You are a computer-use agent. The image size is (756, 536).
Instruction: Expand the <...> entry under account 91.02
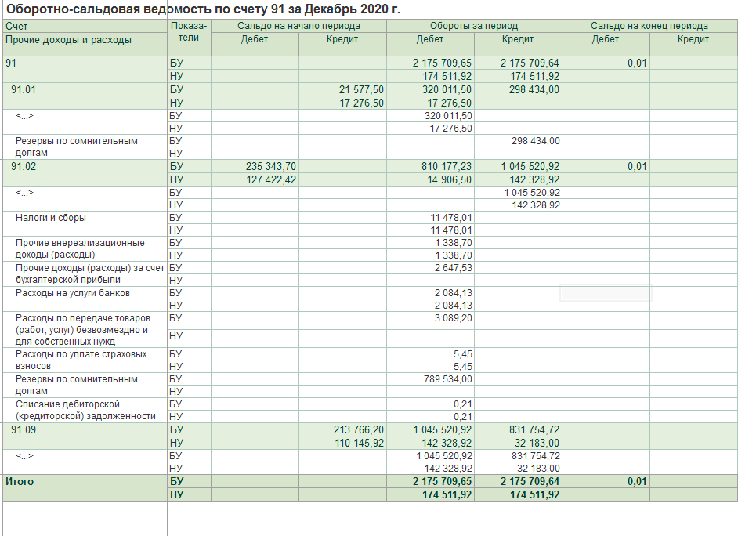click(25, 193)
